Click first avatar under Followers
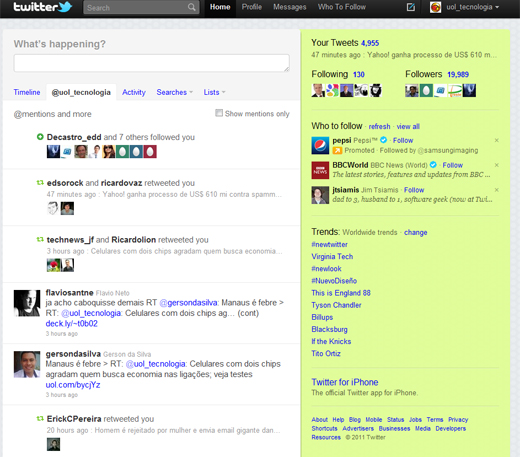520x457 pixels. 412,90
